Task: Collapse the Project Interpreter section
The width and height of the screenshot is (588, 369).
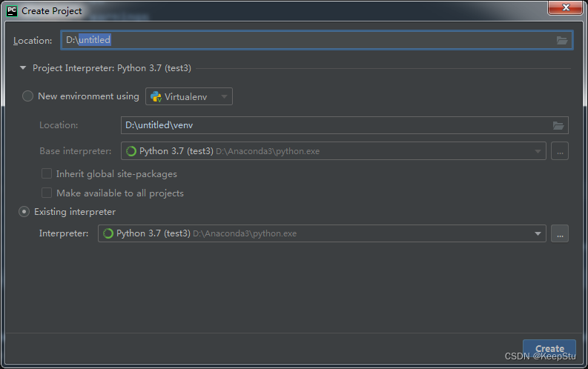Action: [x=23, y=68]
